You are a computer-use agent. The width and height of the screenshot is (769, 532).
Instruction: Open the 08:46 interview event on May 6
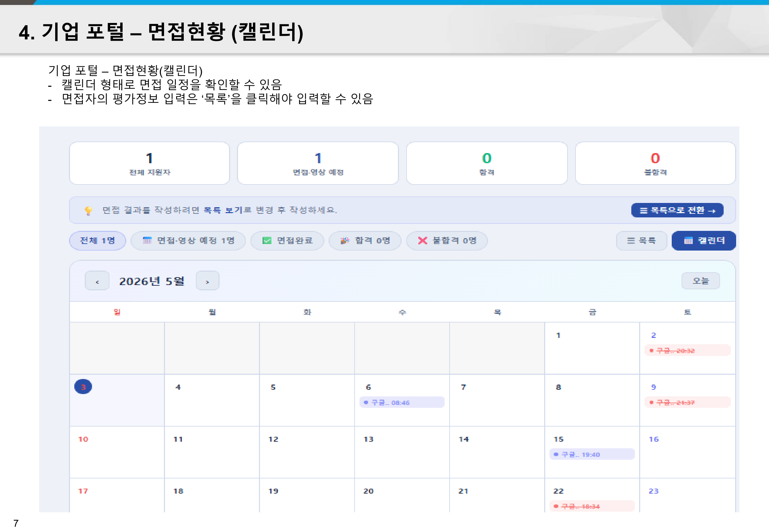402,402
